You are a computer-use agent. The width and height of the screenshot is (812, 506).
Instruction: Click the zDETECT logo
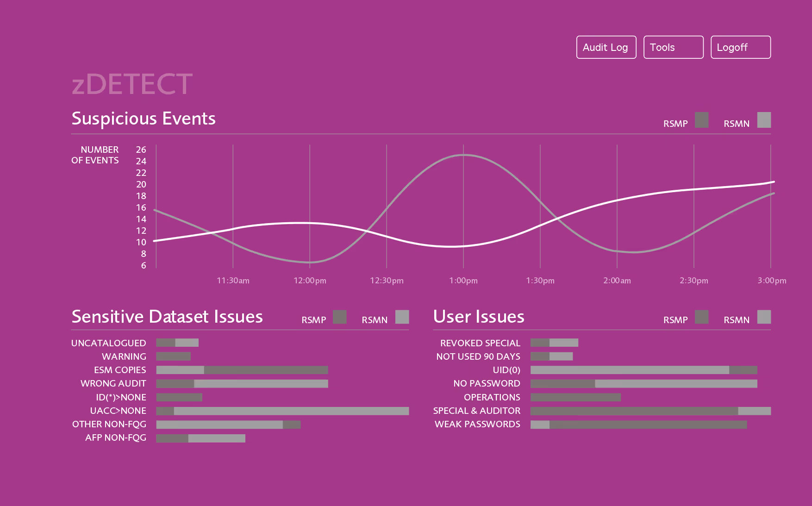(x=132, y=84)
